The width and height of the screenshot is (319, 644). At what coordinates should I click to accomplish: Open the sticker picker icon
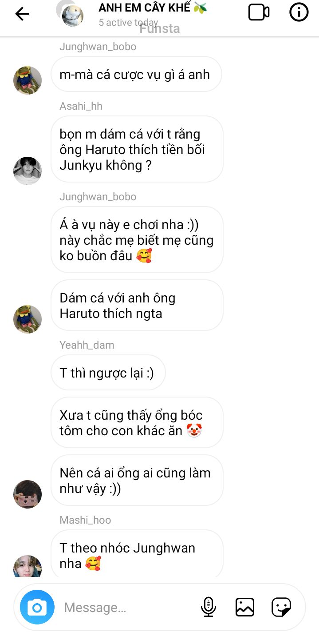[281, 607]
